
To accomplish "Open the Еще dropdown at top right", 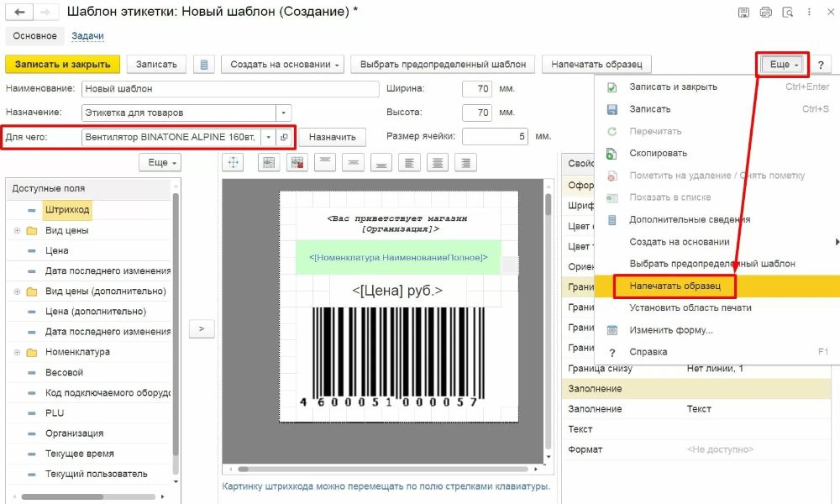I will [784, 65].
